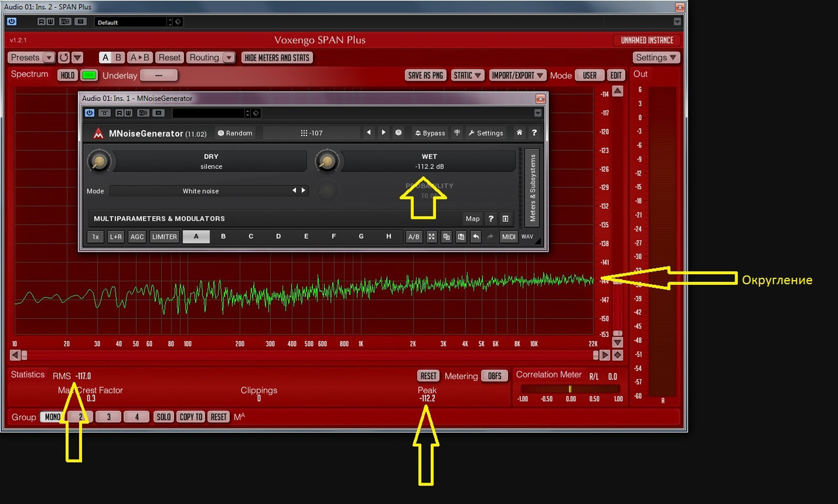This screenshot has height=504, width=838.
Task: Open the STATIC dropdown
Action: (467, 75)
